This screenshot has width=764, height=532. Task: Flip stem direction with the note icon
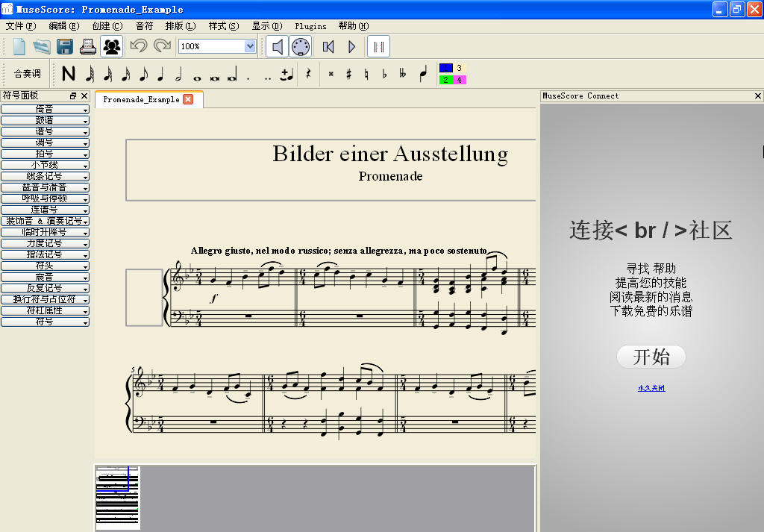coord(423,74)
